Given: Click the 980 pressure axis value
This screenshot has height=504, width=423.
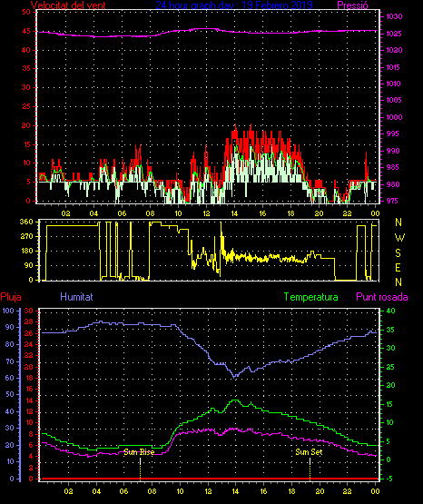Looking at the screenshot, I should click(392, 184).
